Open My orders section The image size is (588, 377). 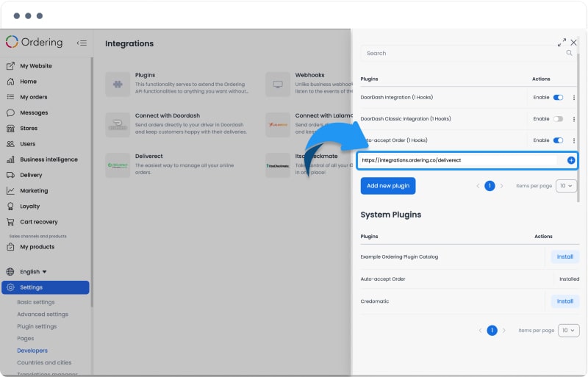[x=33, y=97]
